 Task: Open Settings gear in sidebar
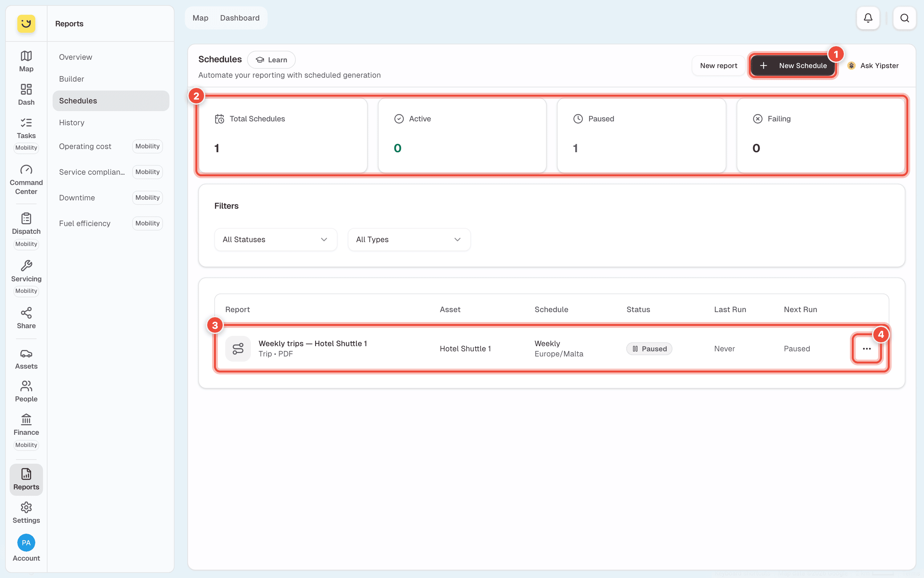click(x=26, y=512)
